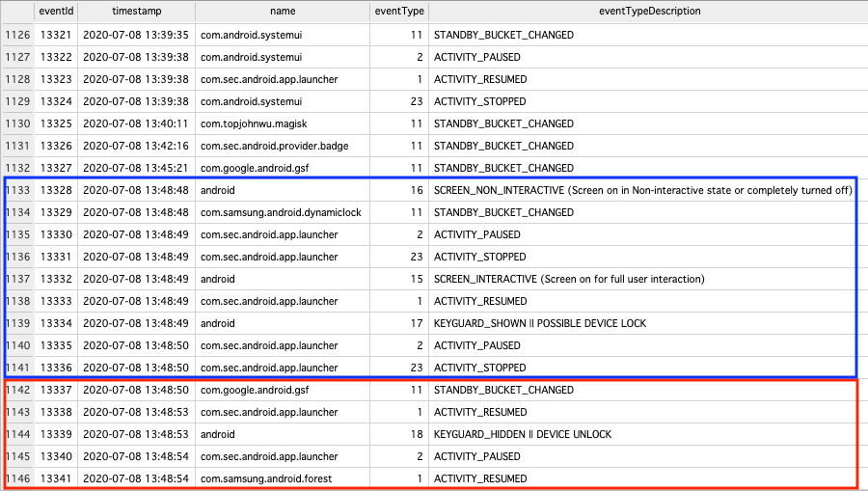The image size is (868, 491).
Task: Click eventId cell 13339
Action: 56,434
